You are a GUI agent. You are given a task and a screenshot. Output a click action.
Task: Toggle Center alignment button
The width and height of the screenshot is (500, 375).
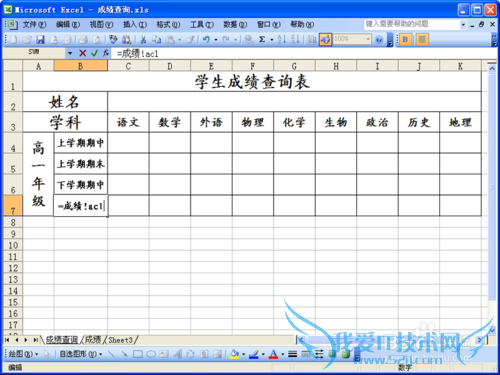point(422,40)
